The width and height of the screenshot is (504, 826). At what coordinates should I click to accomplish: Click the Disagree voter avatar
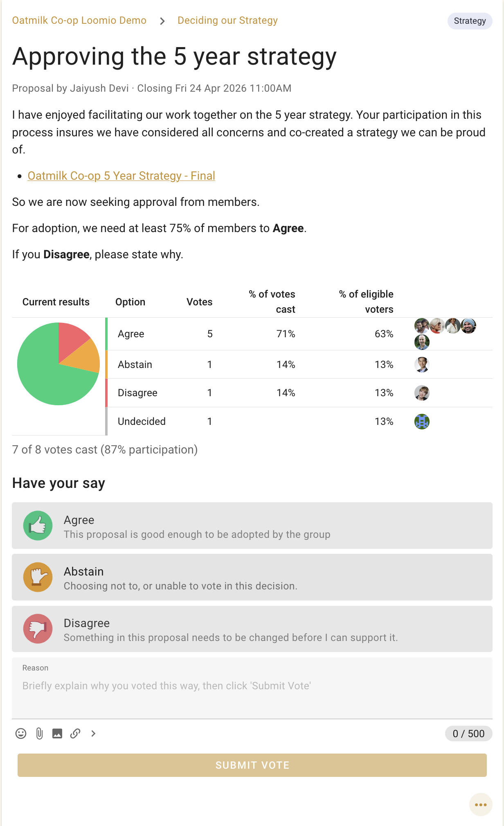pos(422,393)
